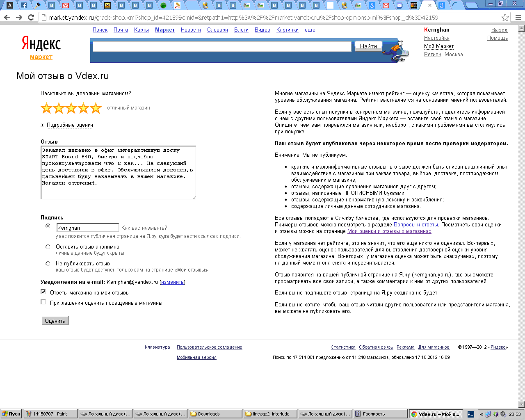
Task: Switch to the Facebook tab
Action: pyautogui.click(x=24, y=5)
